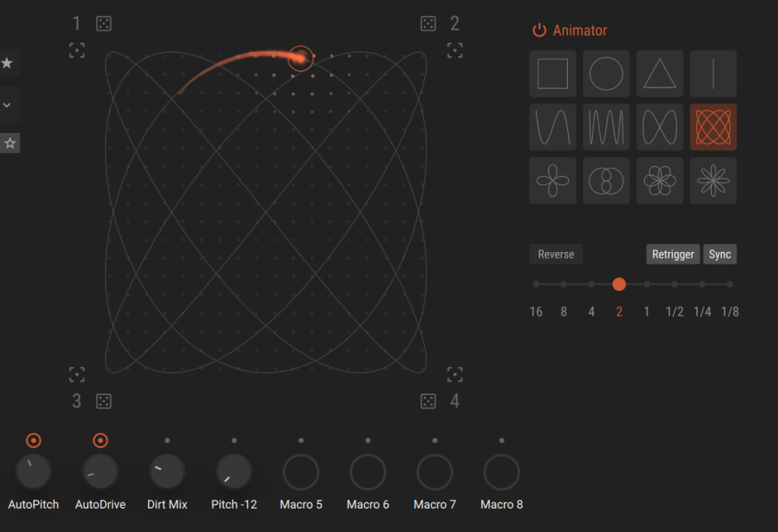Set animator rate to 1
778x532 pixels.
pos(647,312)
